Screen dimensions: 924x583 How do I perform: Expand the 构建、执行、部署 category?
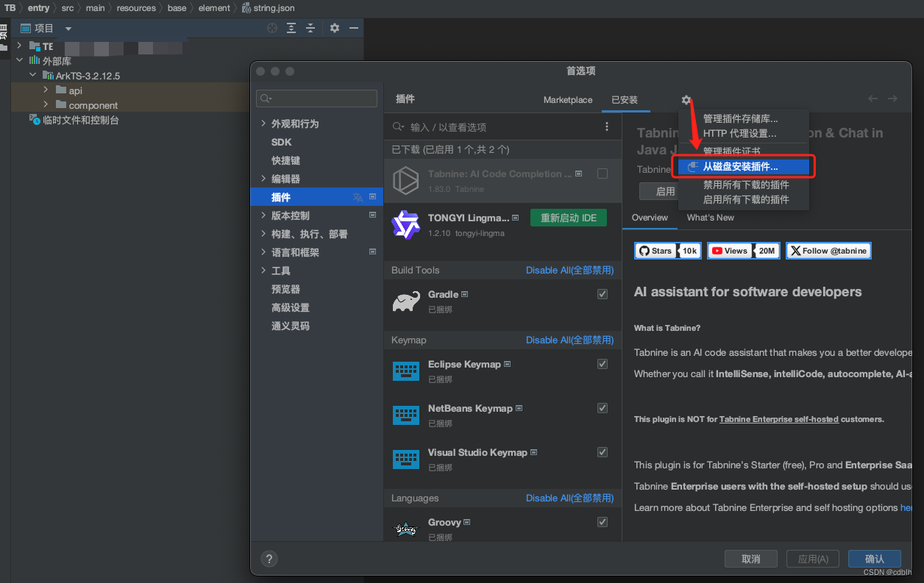pyautogui.click(x=264, y=234)
